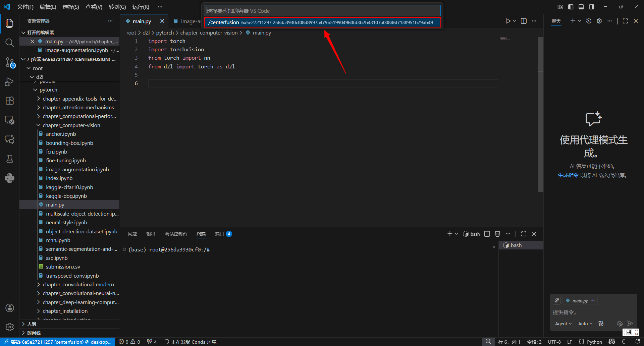Open the Selection menu
The height and width of the screenshot is (346, 644).
point(71,7)
